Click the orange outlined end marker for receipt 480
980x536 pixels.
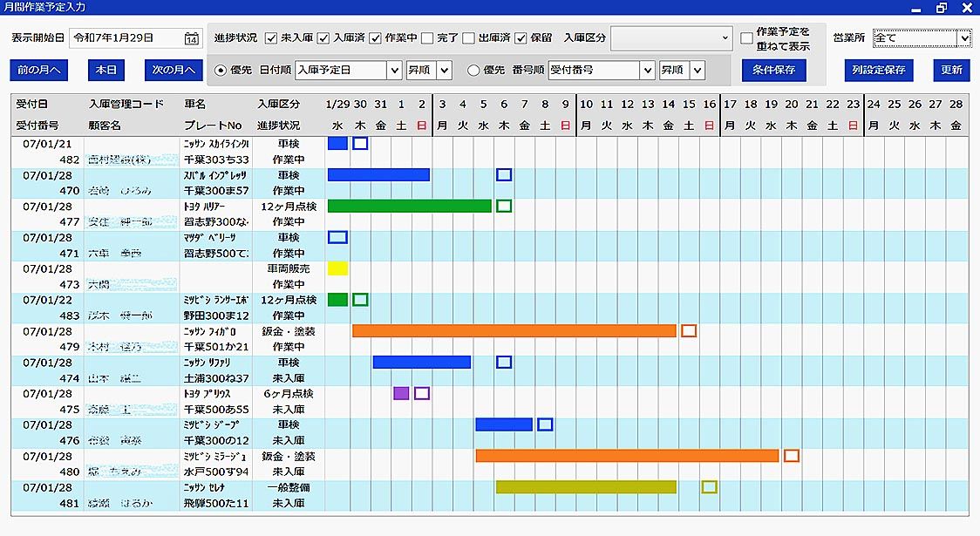pyautogui.click(x=791, y=455)
